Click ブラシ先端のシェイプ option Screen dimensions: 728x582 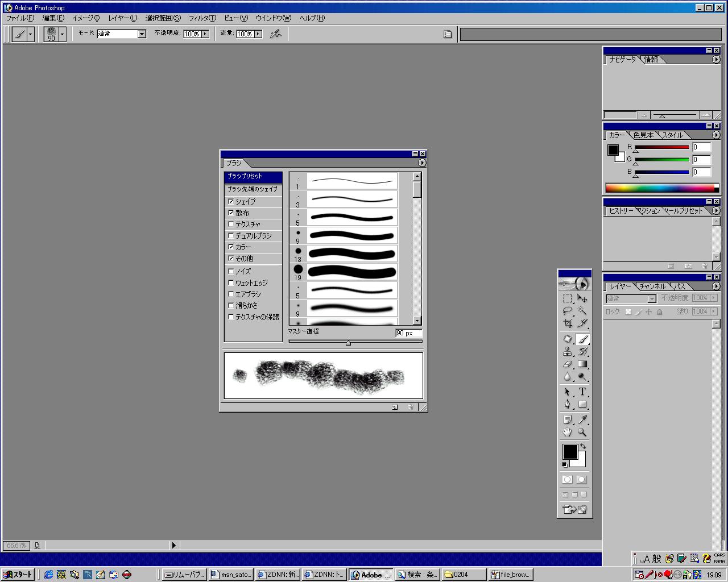click(x=253, y=189)
